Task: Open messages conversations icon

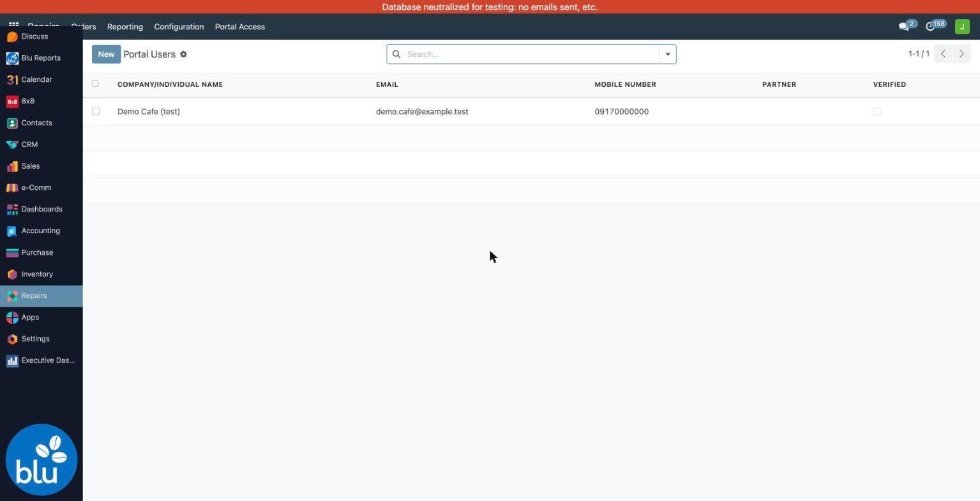Action: [904, 27]
